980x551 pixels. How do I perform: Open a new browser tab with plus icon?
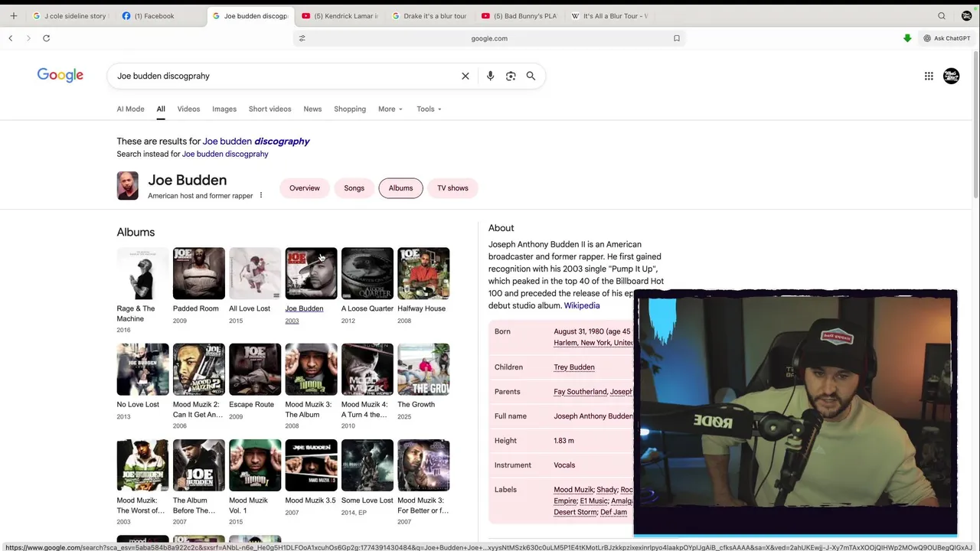[13, 15]
